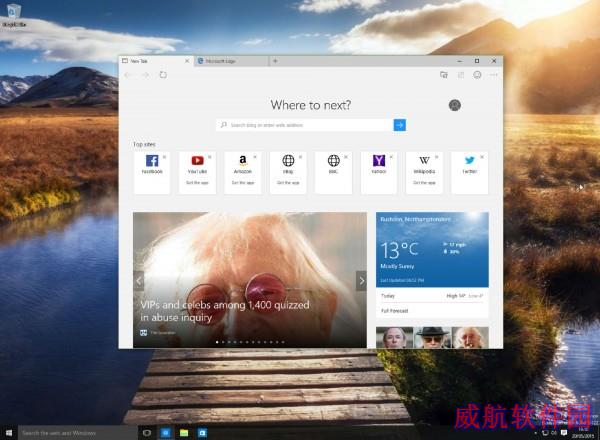Open the Yahoo top site tile
Viewport: 600px width, 440px height.
pos(378,173)
